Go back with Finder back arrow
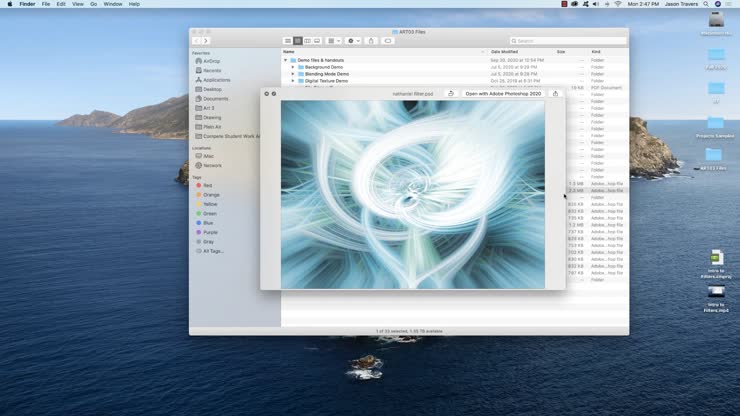 tap(197, 41)
